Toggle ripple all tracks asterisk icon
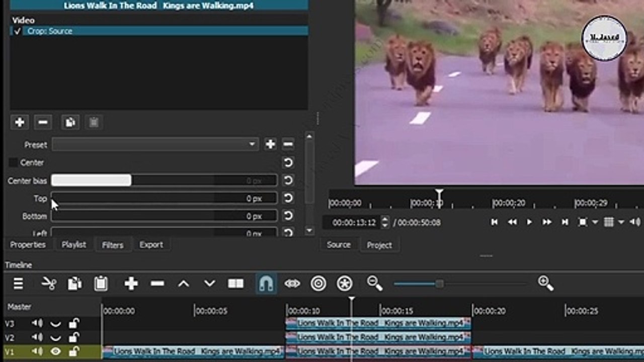 pyautogui.click(x=344, y=284)
